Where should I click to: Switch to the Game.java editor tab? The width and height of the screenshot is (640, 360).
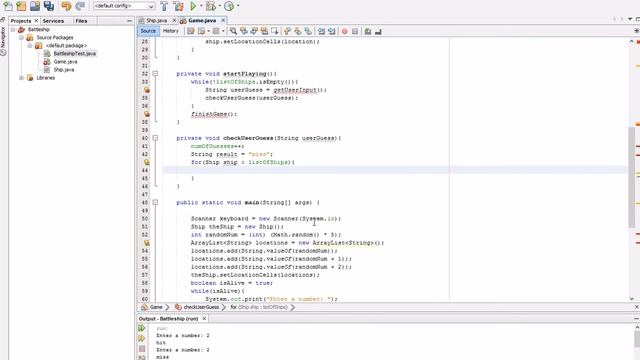click(x=202, y=20)
